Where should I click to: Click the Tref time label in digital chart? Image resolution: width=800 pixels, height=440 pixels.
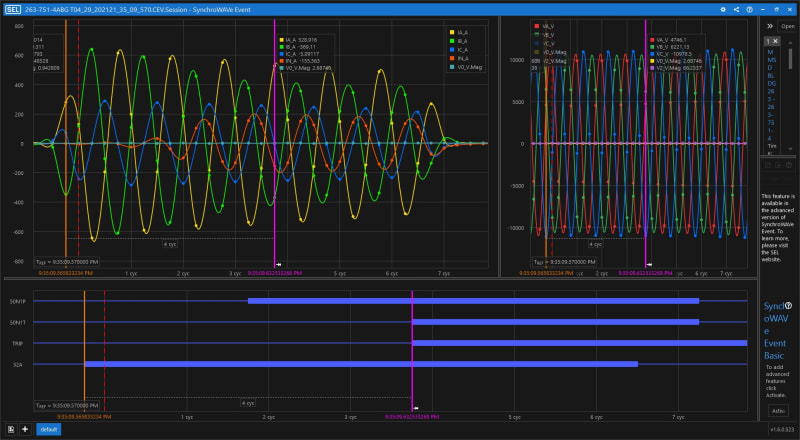click(67, 405)
